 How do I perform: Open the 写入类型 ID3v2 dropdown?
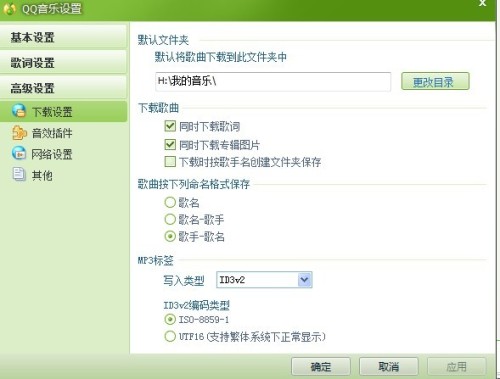pyautogui.click(x=264, y=280)
